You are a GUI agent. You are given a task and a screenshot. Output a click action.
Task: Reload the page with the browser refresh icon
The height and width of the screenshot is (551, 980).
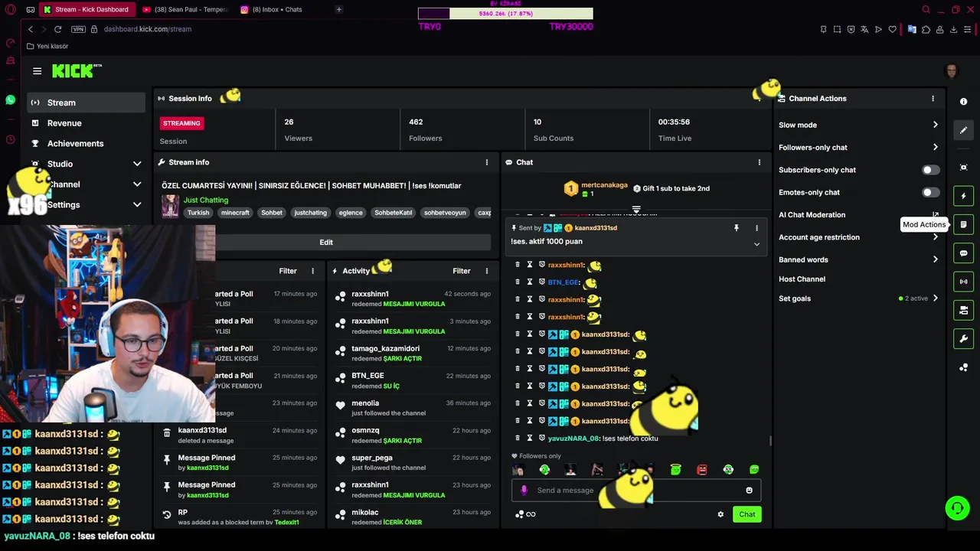pyautogui.click(x=57, y=29)
